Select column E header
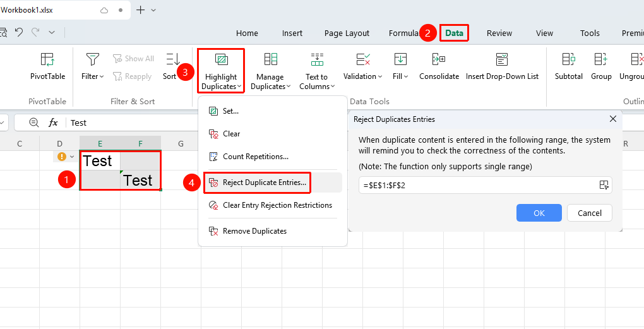644x329 pixels. 100,143
